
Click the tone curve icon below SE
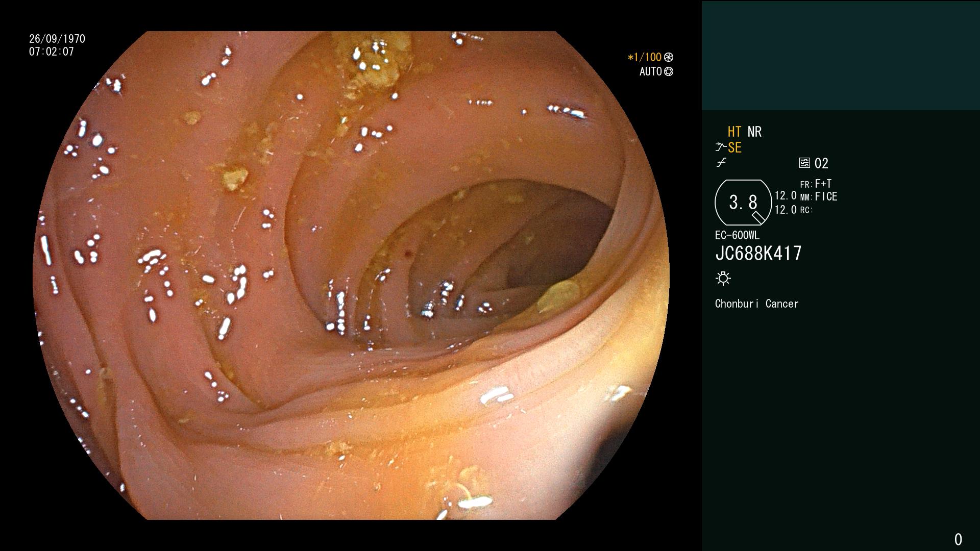(721, 163)
